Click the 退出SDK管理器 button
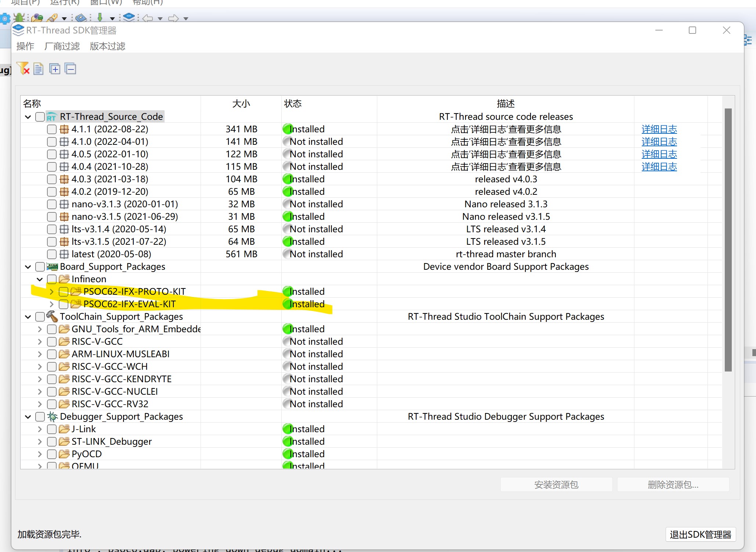The height and width of the screenshot is (552, 756). click(x=701, y=534)
